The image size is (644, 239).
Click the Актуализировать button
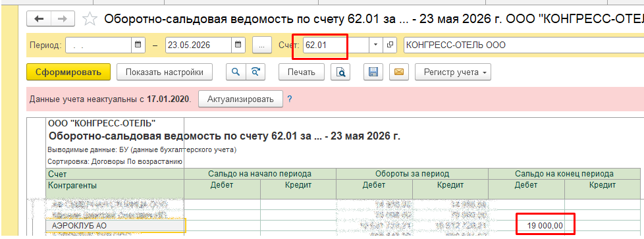[241, 99]
